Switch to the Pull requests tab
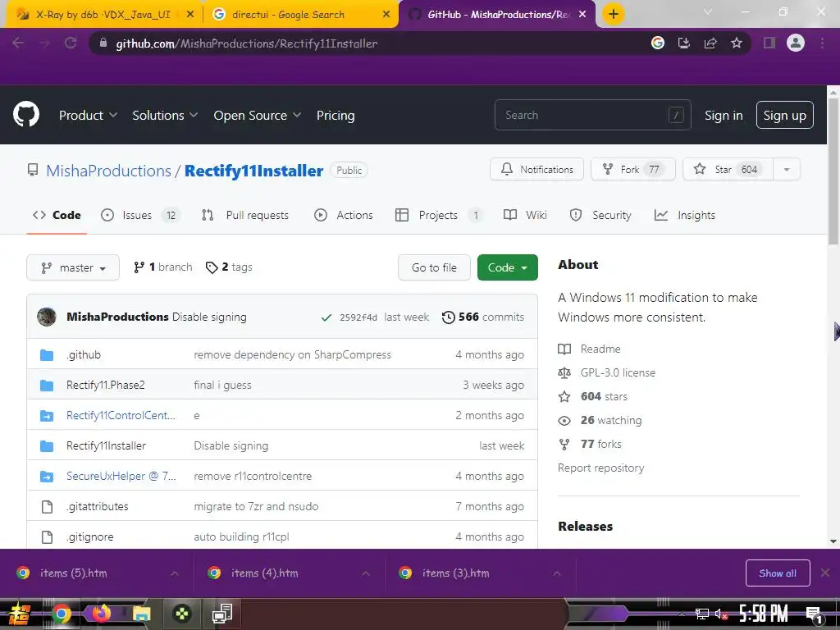The image size is (840, 630). [244, 215]
